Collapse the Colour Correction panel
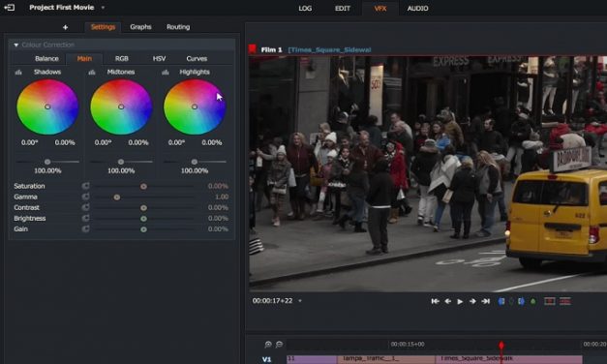This screenshot has height=364, width=607. pos(15,45)
